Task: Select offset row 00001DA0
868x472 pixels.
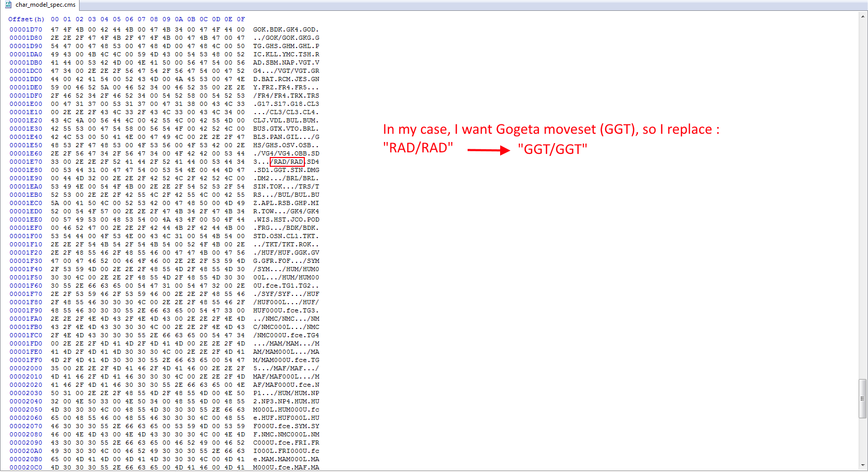Action: tap(26, 54)
